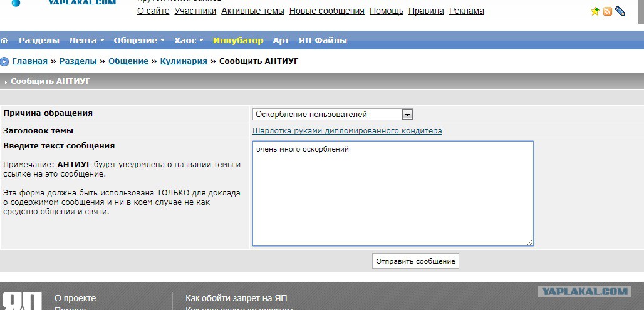The width and height of the screenshot is (644, 310).
Task: Open the Инкубатор section
Action: [x=238, y=40]
